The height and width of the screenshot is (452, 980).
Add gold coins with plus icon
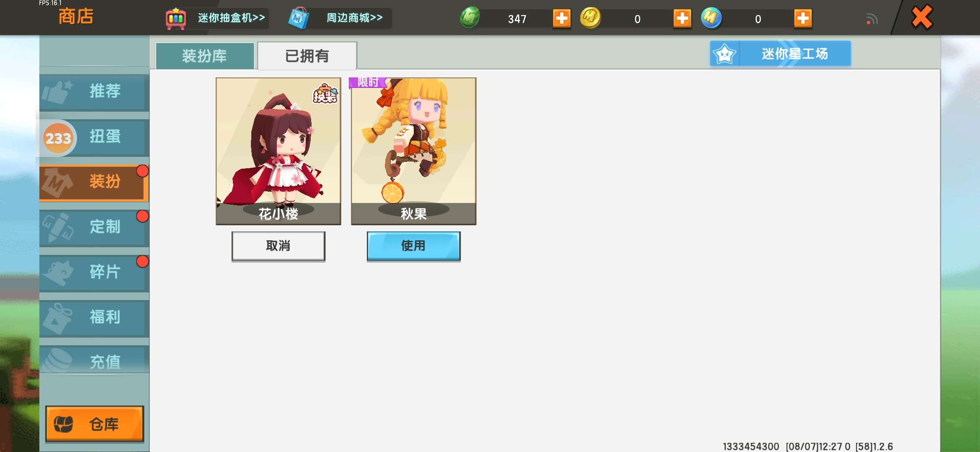tap(682, 18)
